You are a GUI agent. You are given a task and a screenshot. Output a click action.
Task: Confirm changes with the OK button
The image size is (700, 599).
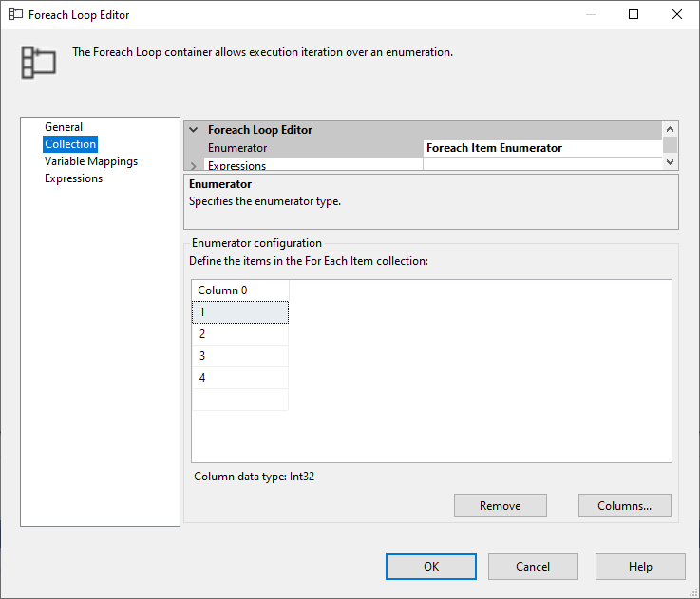(x=431, y=567)
